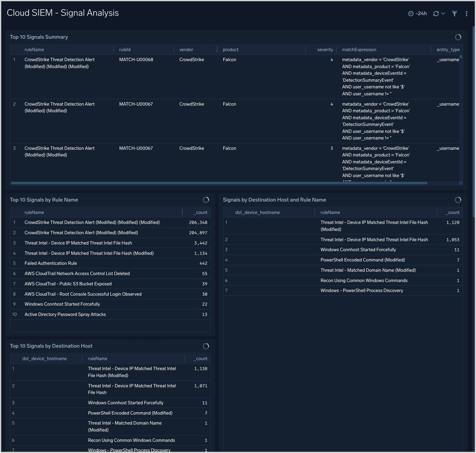Viewport: 476px width, 453px height.
Task: Click loading spinner on Top 10 Signals Summary
Action: point(458,37)
